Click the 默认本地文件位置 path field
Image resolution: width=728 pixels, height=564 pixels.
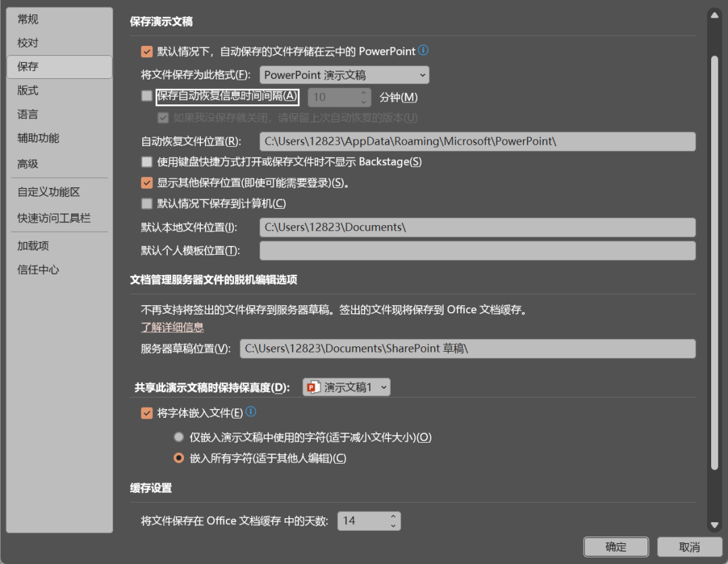click(x=477, y=227)
